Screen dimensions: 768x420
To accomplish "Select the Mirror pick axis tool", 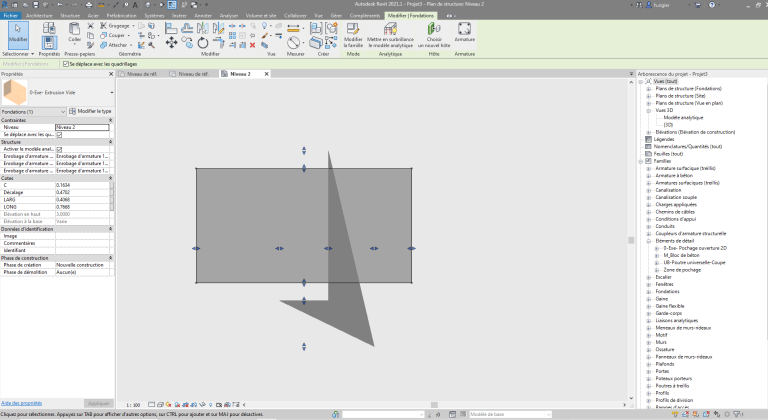I will pos(203,28).
